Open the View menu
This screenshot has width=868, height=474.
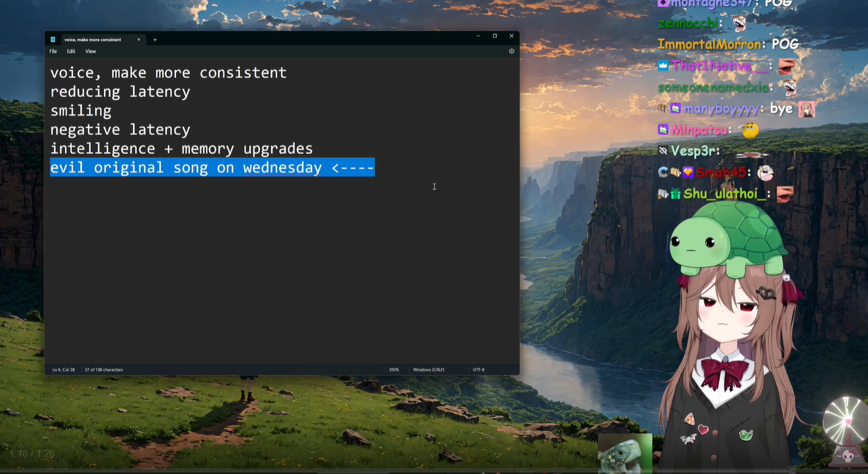(91, 51)
